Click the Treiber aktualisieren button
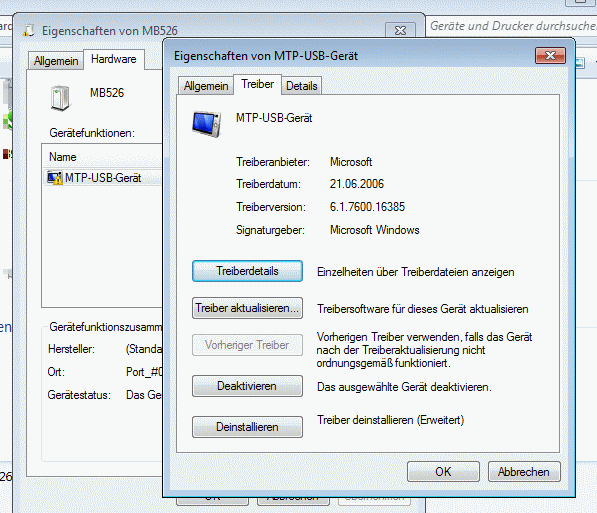The width and height of the screenshot is (597, 513). pyautogui.click(x=247, y=308)
